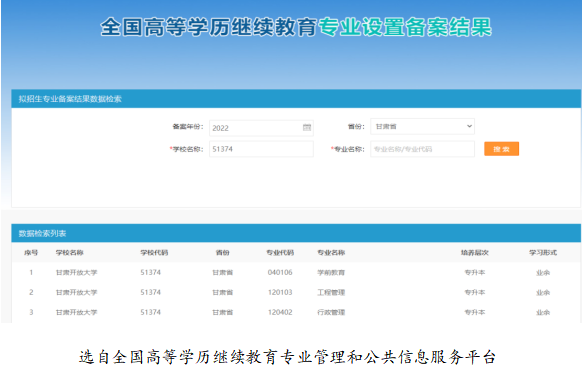
Task: Select the 学校名称 table column header
Action: coord(69,252)
